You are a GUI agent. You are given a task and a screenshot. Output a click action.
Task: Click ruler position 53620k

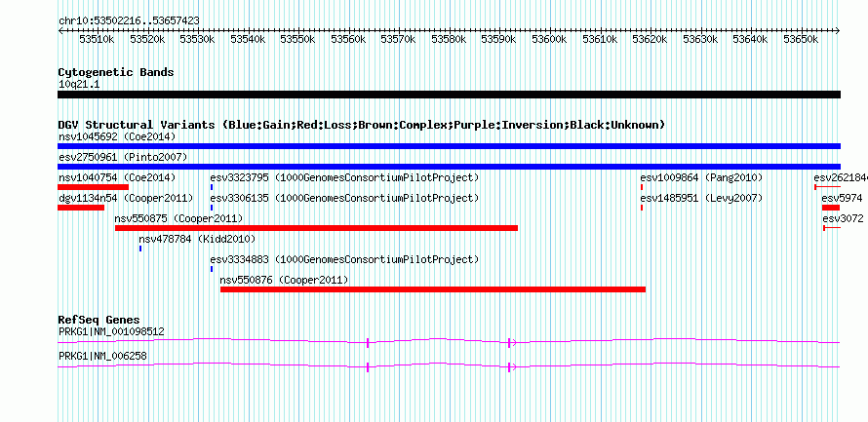(x=651, y=39)
